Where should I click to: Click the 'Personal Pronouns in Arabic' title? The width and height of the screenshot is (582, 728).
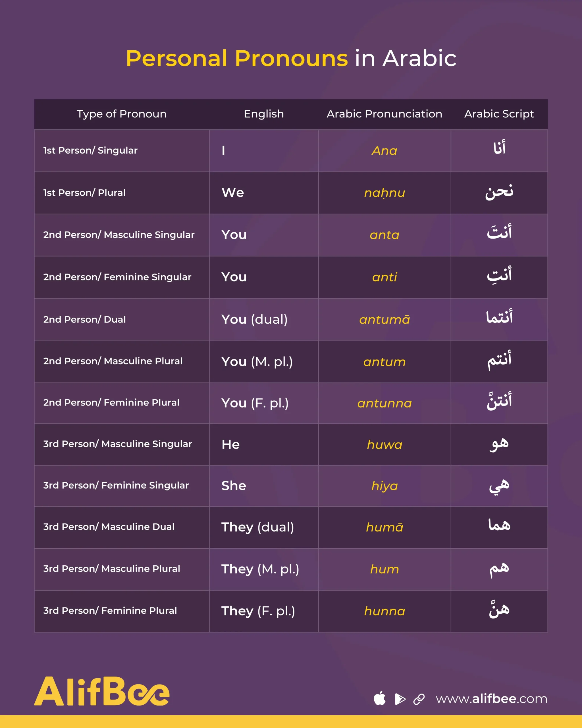pos(291,58)
